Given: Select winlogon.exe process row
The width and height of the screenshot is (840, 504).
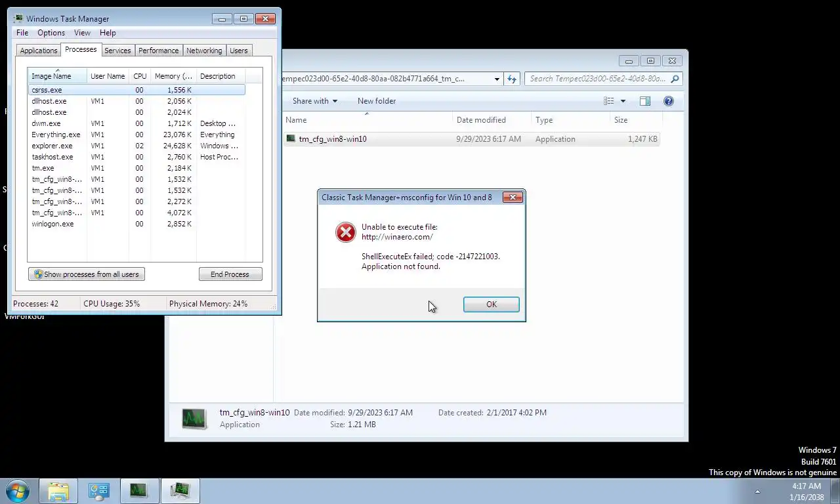Looking at the screenshot, I should coord(137,224).
